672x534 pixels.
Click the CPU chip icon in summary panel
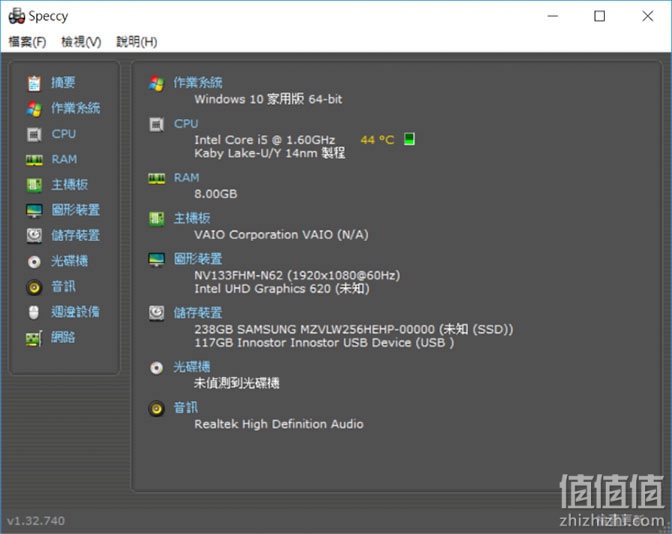156,125
